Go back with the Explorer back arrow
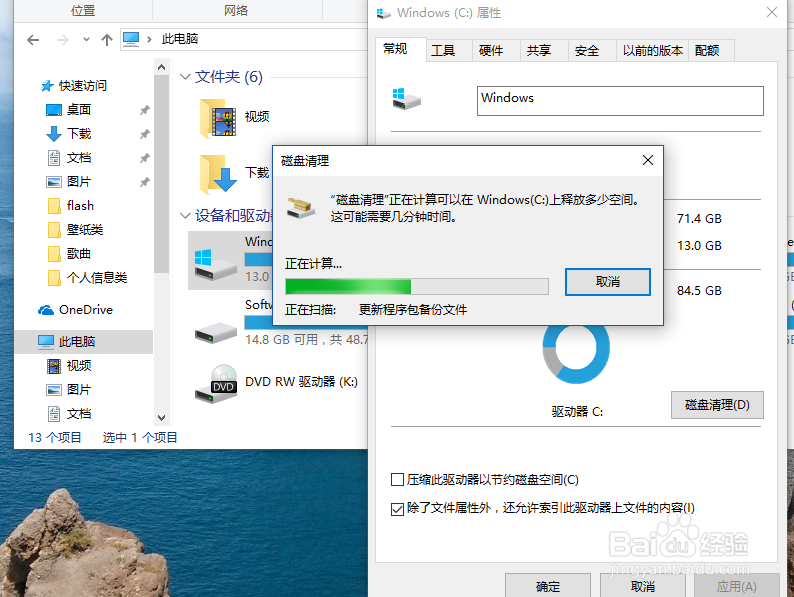 click(x=33, y=40)
